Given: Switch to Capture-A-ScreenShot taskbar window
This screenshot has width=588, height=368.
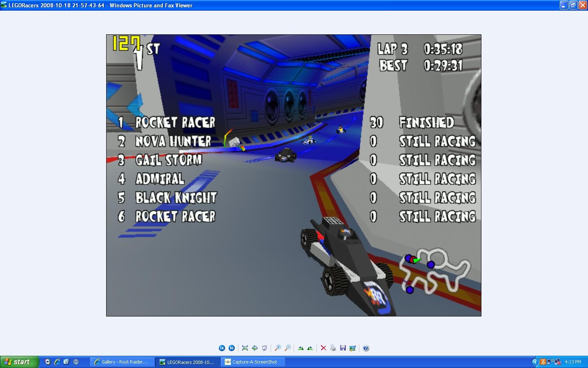Looking at the screenshot, I should [x=253, y=362].
